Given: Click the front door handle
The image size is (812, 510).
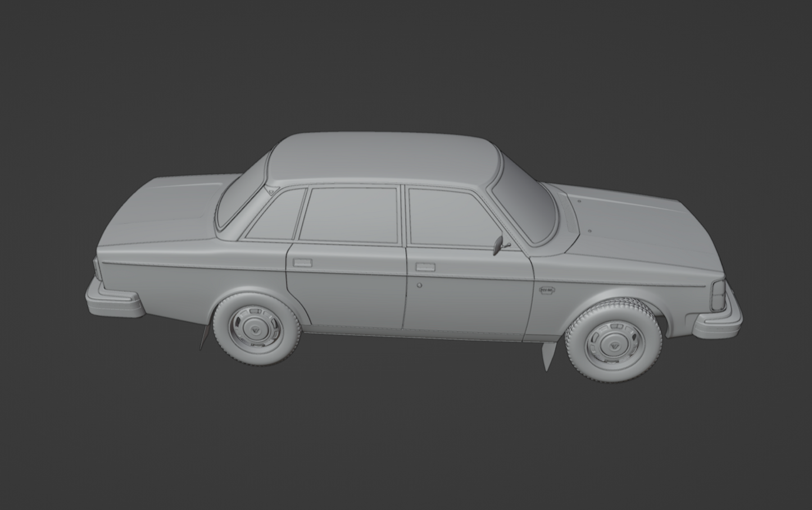Looking at the screenshot, I should (425, 267).
